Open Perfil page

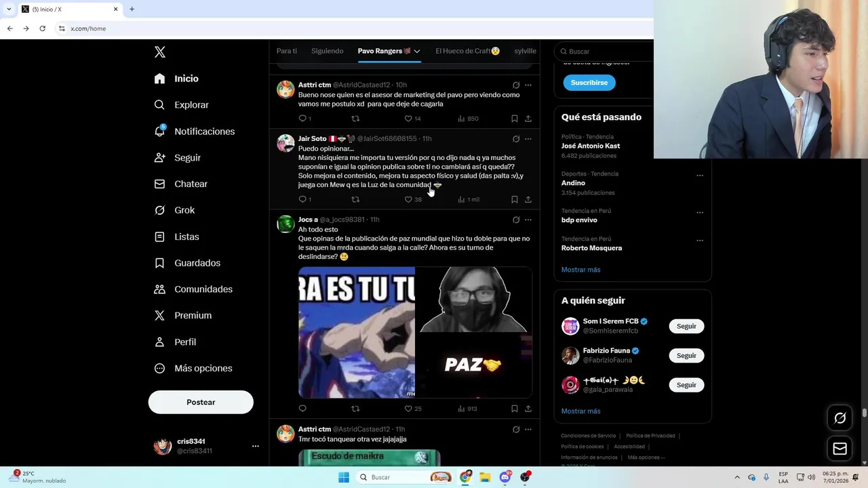pos(174,342)
